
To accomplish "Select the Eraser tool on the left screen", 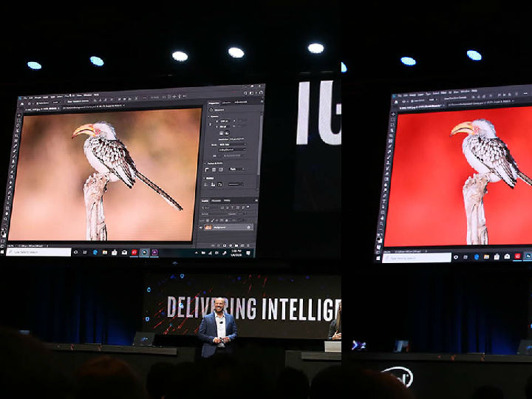I will (x=13, y=171).
